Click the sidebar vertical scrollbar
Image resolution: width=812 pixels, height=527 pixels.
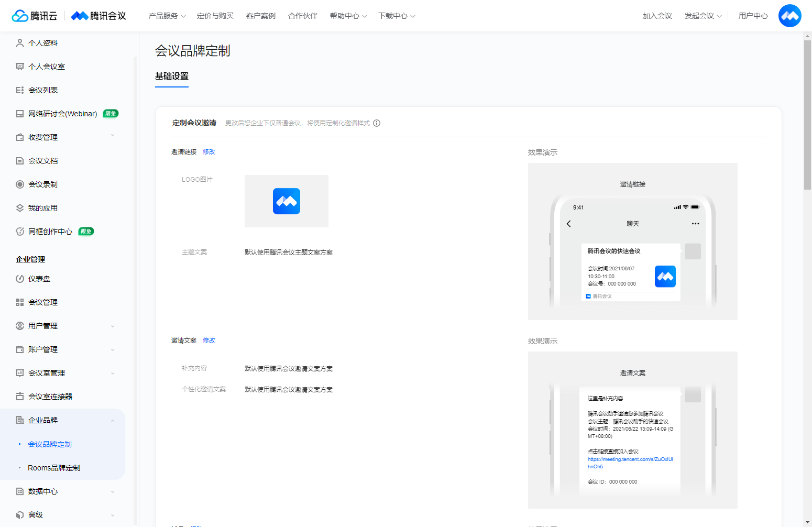click(x=135, y=291)
